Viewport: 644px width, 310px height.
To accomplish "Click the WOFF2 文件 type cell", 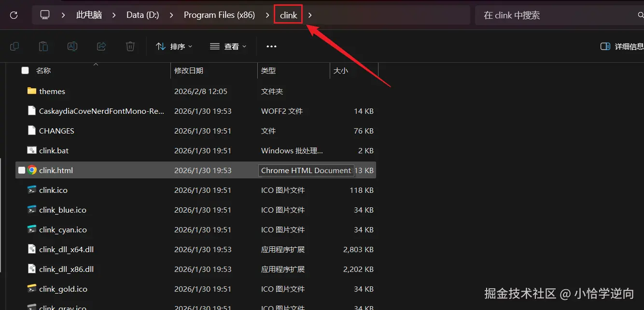I will click(282, 111).
